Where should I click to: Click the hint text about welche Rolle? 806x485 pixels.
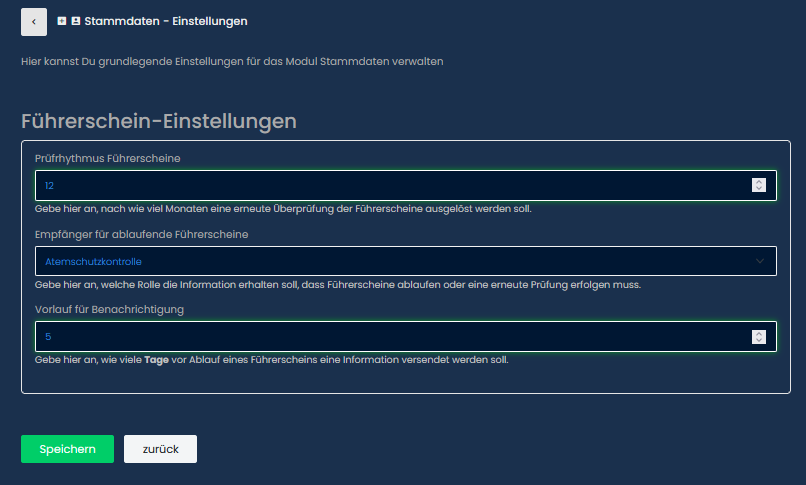338,285
